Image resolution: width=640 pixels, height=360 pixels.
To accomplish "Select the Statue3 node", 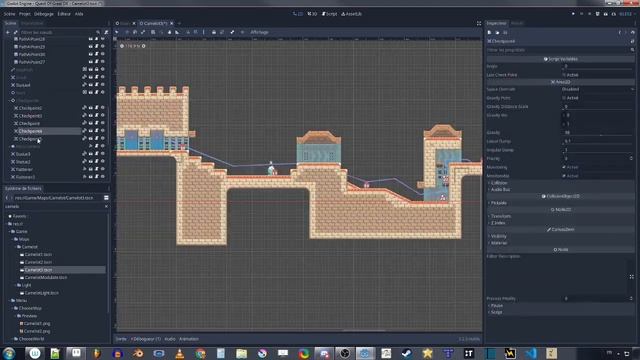I will (x=23, y=154).
